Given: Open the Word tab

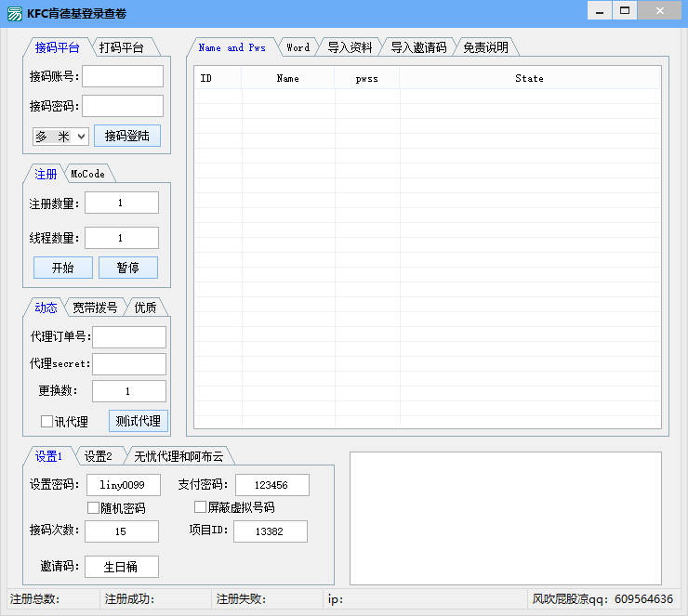Looking at the screenshot, I should tap(298, 47).
